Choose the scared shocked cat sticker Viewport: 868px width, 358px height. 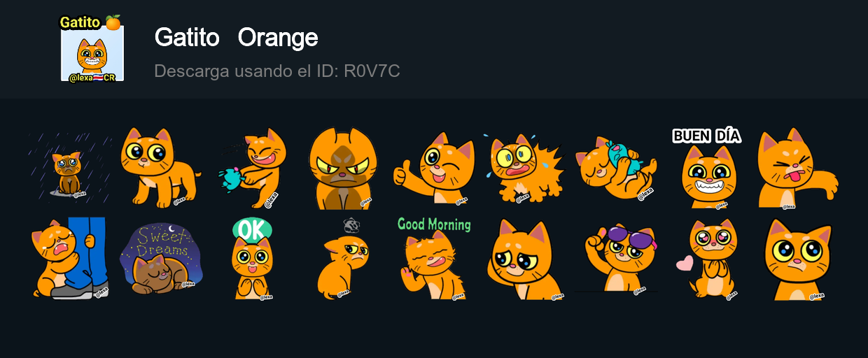click(525, 168)
